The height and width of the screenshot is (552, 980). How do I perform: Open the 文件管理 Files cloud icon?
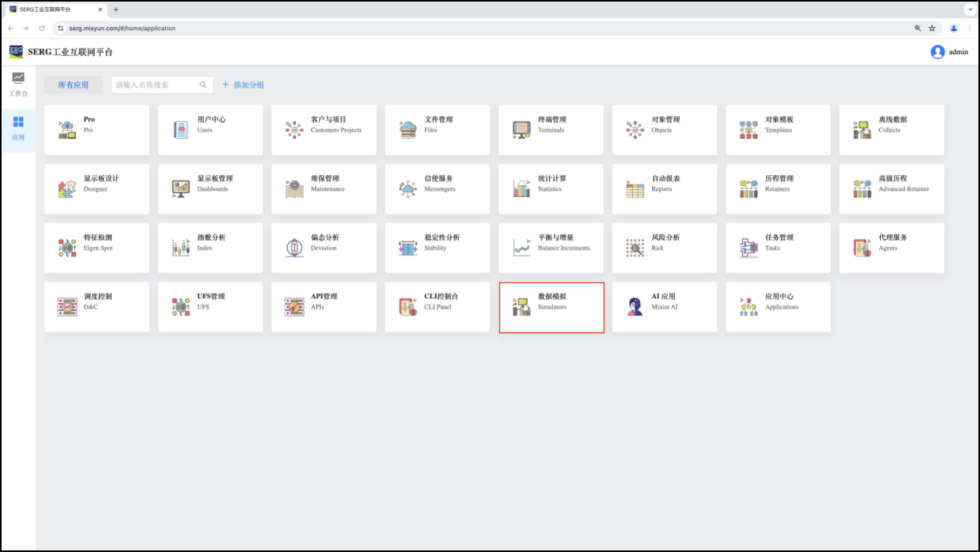coord(407,130)
